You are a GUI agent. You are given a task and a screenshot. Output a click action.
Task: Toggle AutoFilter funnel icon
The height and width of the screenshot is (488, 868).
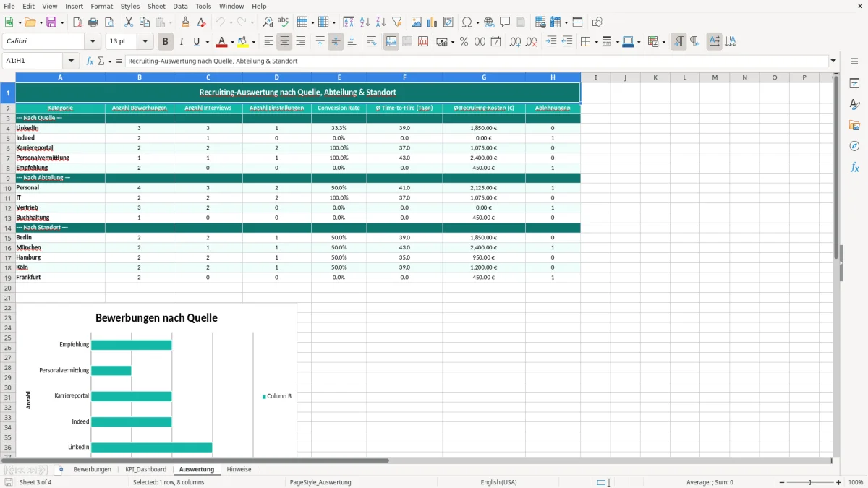pyautogui.click(x=397, y=22)
